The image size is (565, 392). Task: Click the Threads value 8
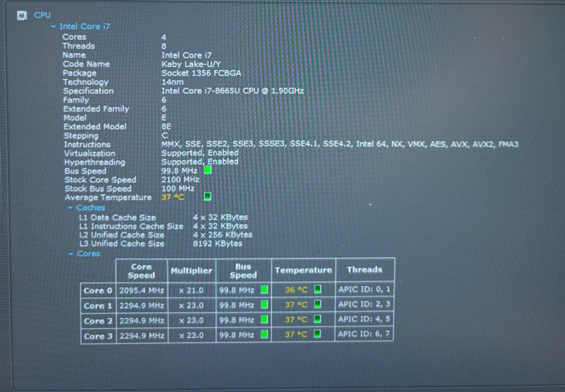pos(164,46)
